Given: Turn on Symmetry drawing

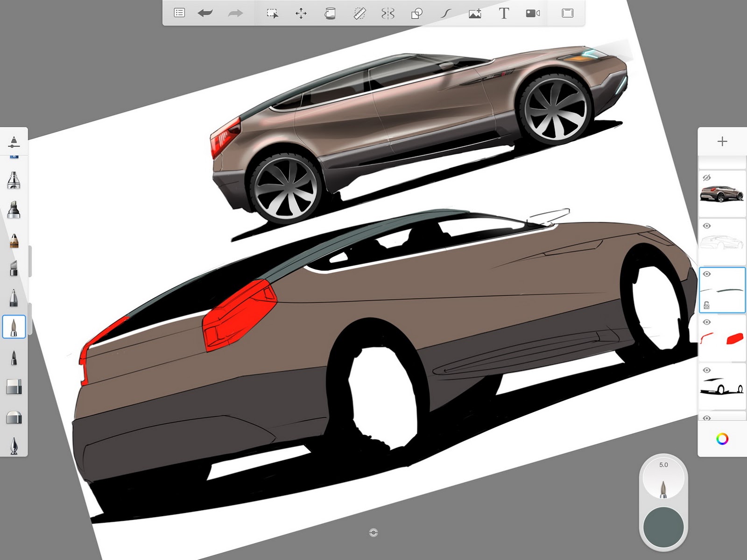Looking at the screenshot, I should tap(388, 13).
